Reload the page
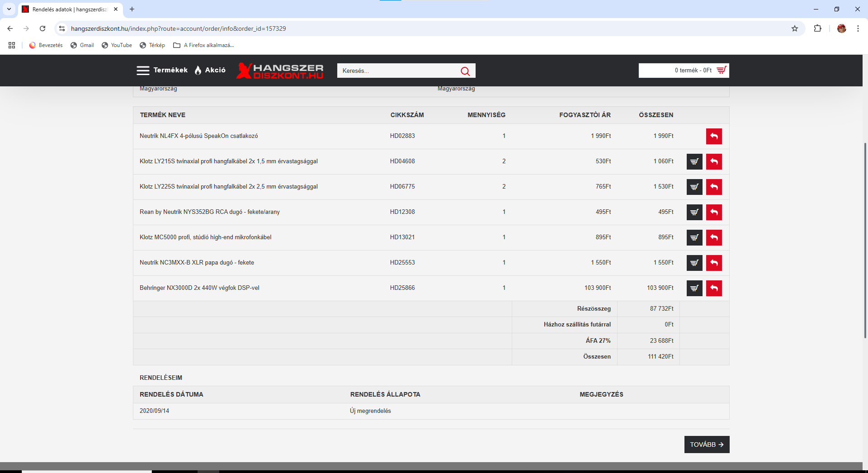Screen dimensions: 868x473 (42, 28)
